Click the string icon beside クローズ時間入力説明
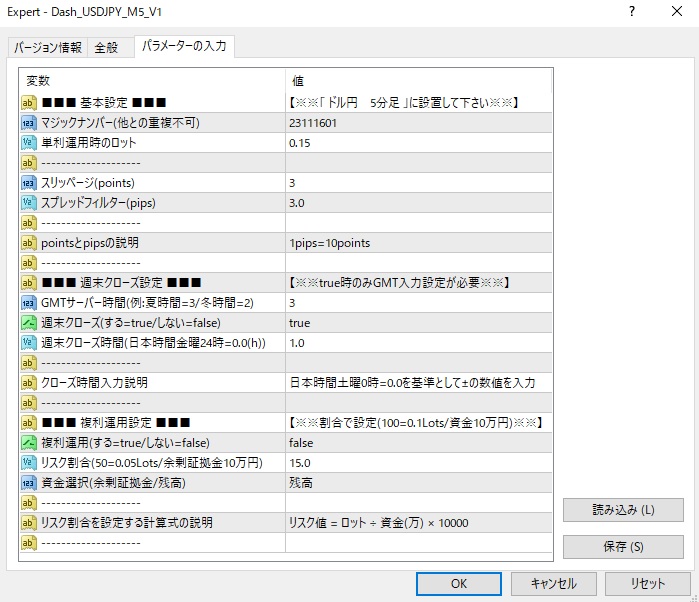Screen dimensions: 699x602 [29, 383]
